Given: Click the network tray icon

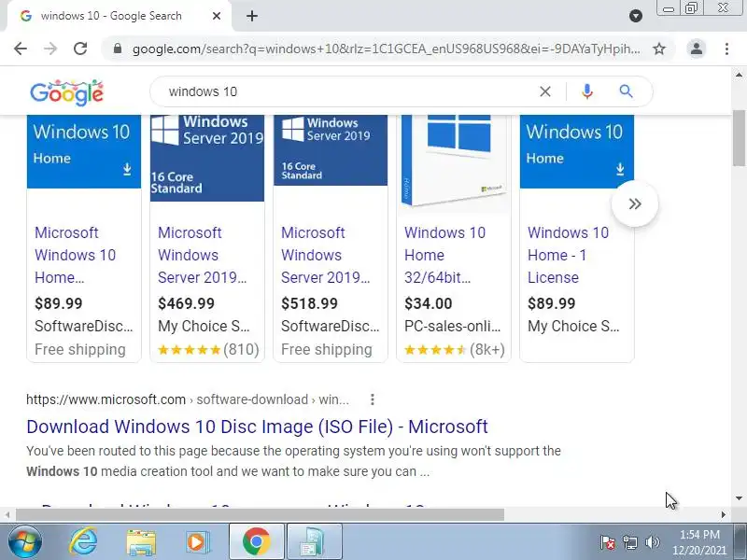Looking at the screenshot, I should [x=629, y=542].
